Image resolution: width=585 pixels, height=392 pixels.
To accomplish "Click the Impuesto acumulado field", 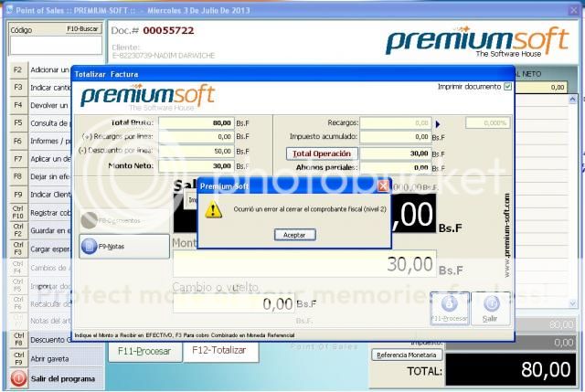I will pos(396,137).
